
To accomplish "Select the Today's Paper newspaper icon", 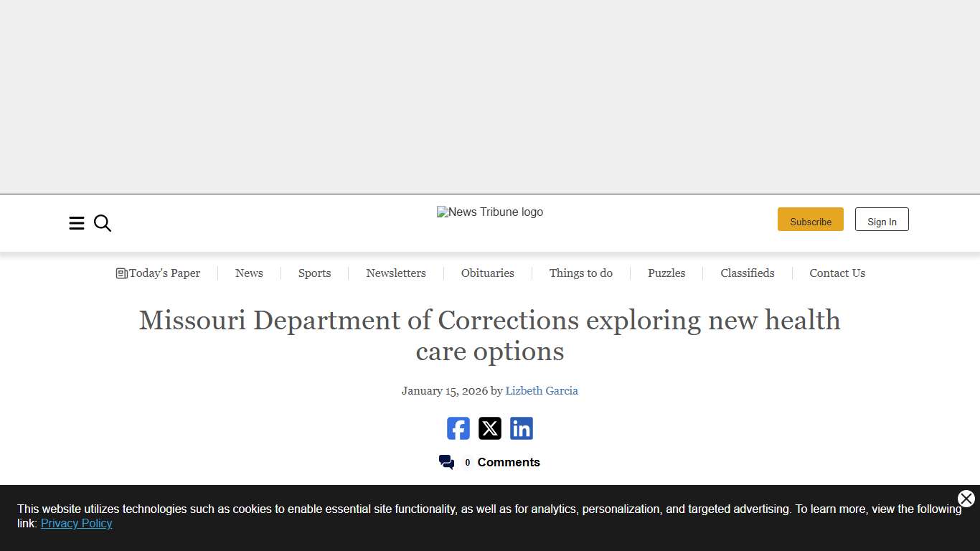I will click(121, 273).
